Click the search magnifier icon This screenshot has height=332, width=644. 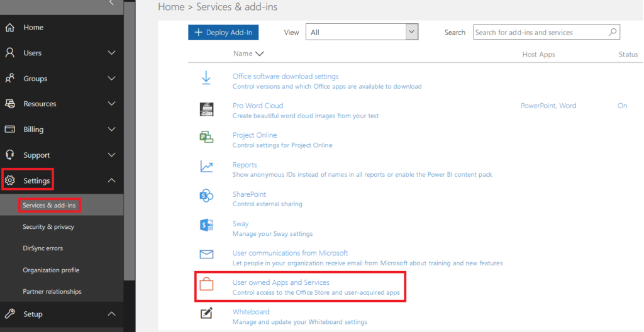click(613, 32)
